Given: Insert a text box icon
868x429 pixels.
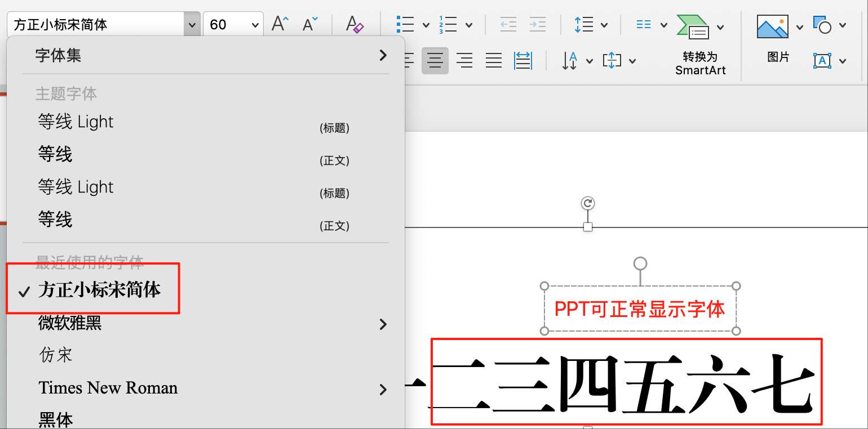Looking at the screenshot, I should tap(822, 60).
